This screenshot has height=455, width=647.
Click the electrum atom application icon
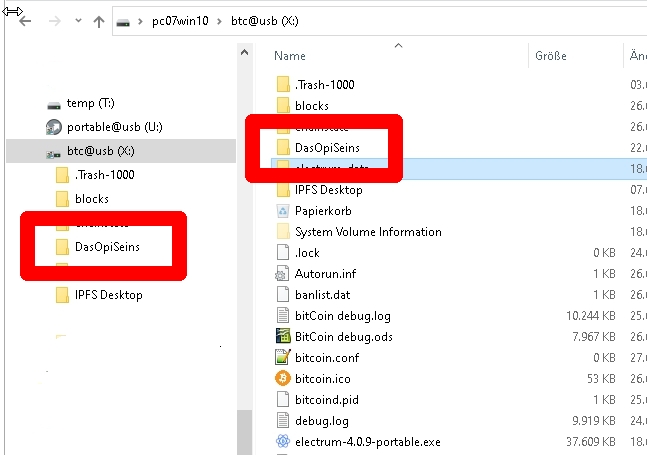click(283, 441)
